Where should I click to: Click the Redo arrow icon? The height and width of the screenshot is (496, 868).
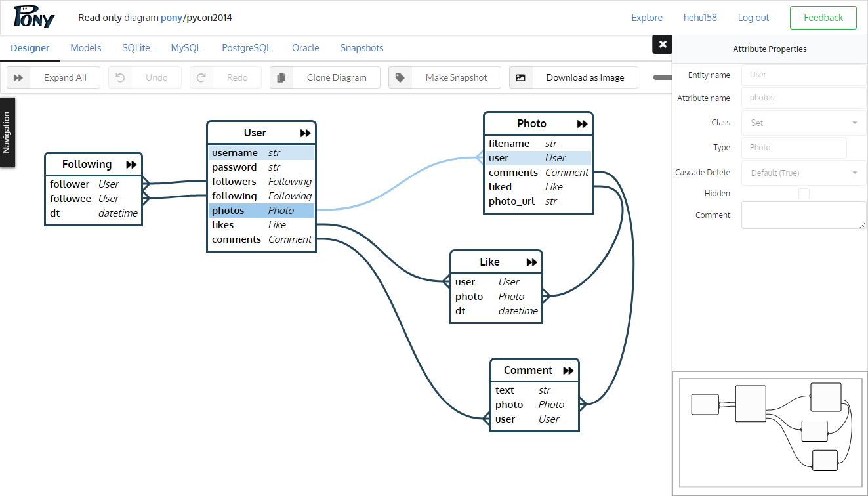201,77
